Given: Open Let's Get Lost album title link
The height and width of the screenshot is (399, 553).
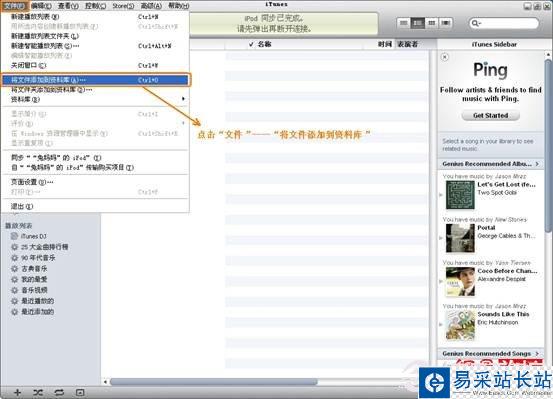Looking at the screenshot, I should point(506,185).
